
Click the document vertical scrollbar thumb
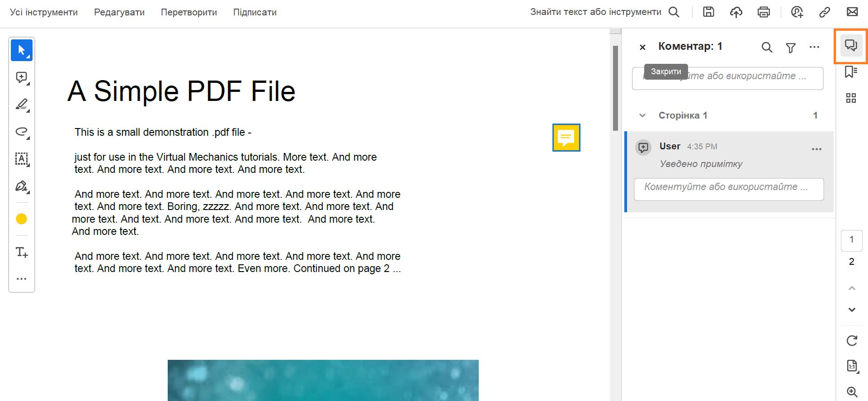pos(615,88)
